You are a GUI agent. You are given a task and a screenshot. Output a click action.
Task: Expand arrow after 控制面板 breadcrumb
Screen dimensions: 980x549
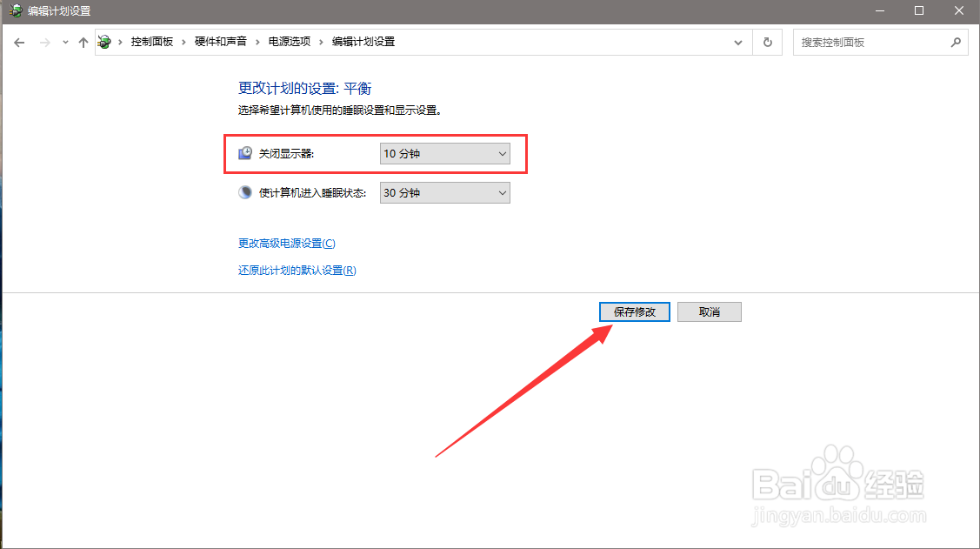(183, 42)
